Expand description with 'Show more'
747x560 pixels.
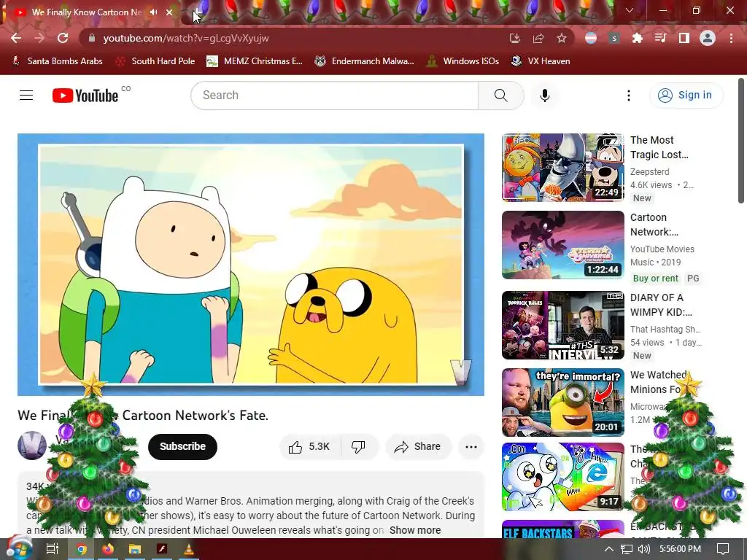coord(415,530)
